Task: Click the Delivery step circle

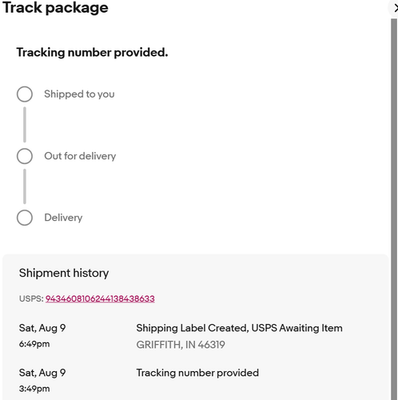Action: coord(25,218)
